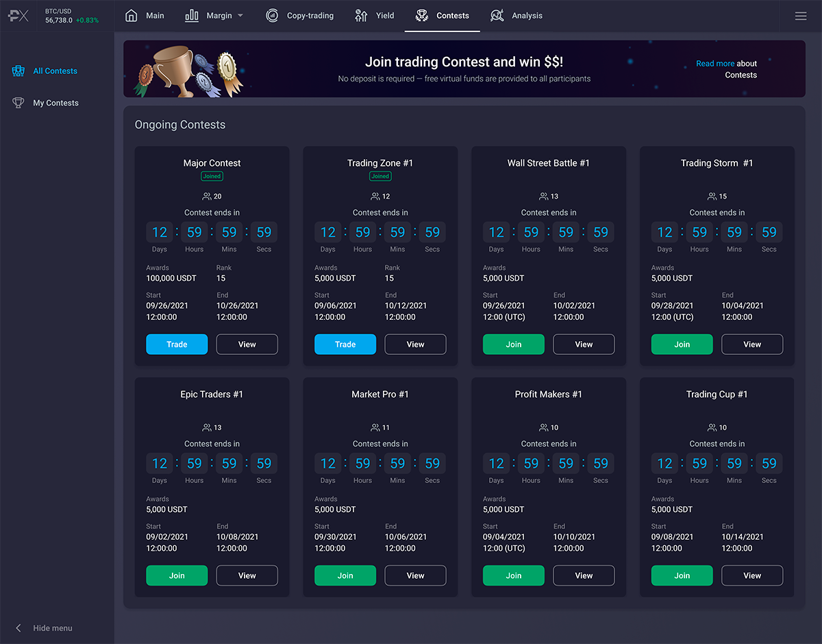Screen dimensions: 822x644
Task: Click the Analysis chart icon
Action: pyautogui.click(x=497, y=16)
